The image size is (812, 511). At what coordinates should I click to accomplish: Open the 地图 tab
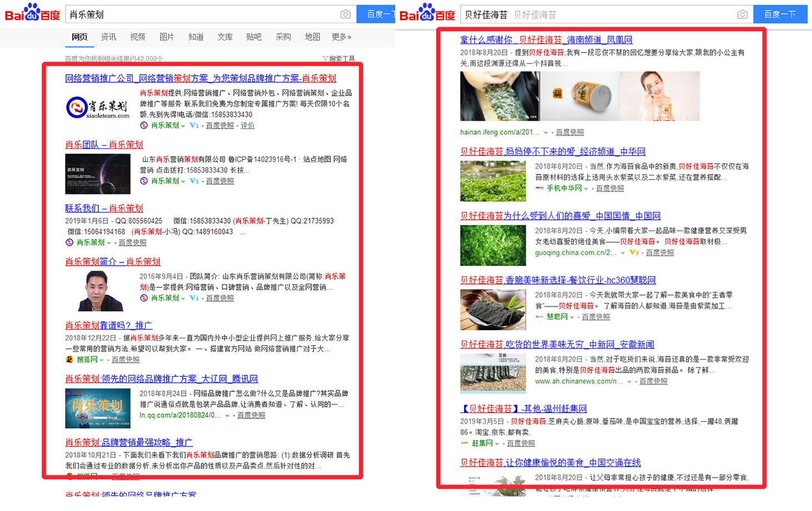coord(312,37)
